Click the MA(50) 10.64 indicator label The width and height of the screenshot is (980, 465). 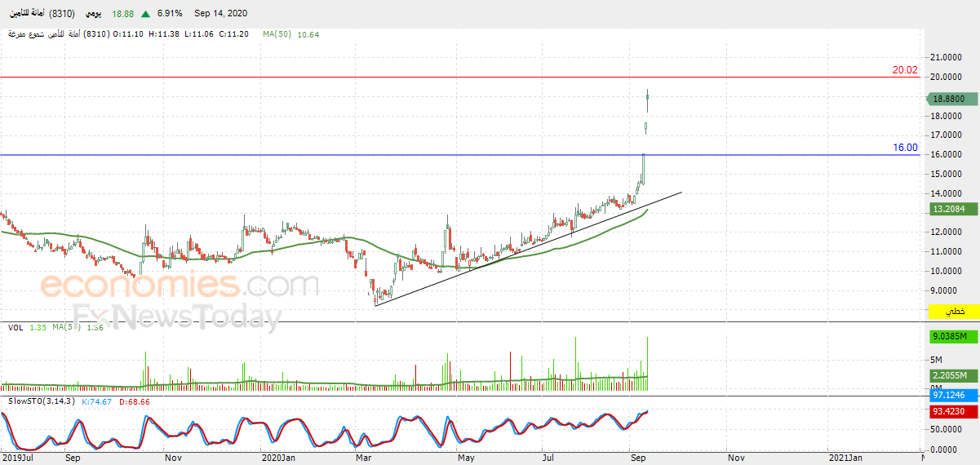pyautogui.click(x=291, y=34)
